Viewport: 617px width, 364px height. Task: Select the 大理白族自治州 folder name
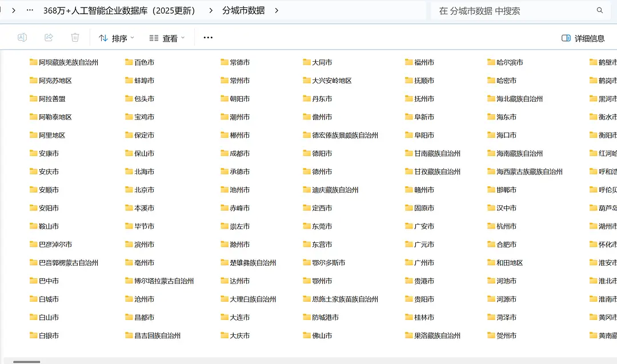(253, 299)
